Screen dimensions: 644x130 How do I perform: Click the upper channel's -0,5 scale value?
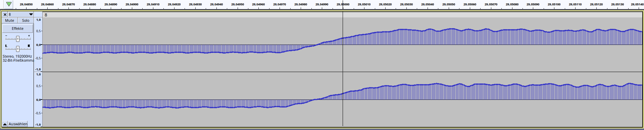tap(38, 58)
